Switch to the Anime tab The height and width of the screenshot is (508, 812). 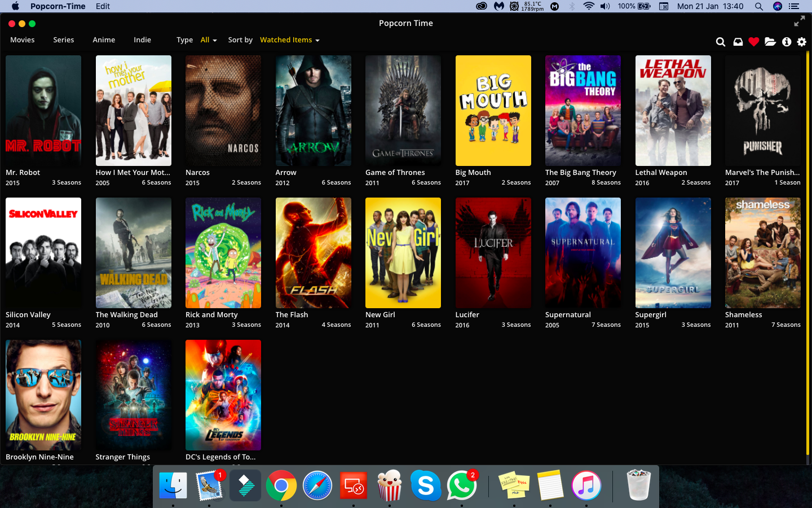tap(104, 40)
